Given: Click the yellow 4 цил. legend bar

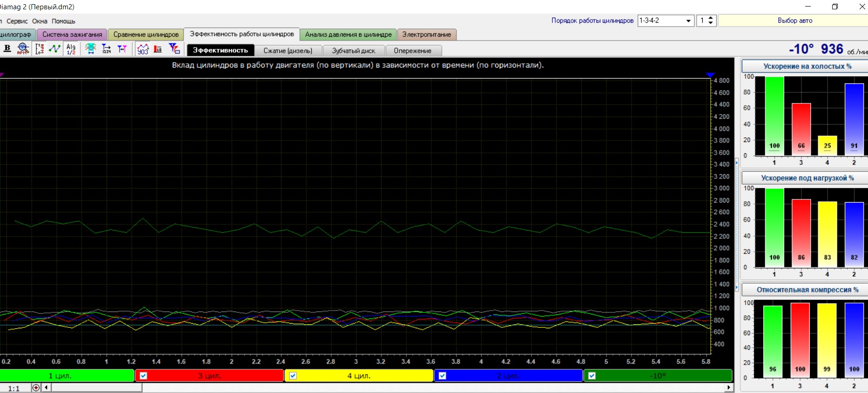Looking at the screenshot, I should coord(359,376).
